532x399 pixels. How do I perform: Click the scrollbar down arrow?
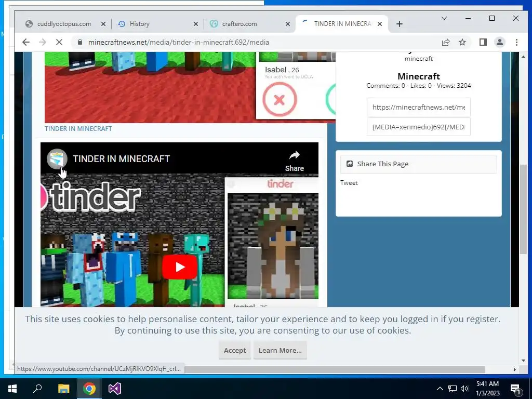click(523, 361)
